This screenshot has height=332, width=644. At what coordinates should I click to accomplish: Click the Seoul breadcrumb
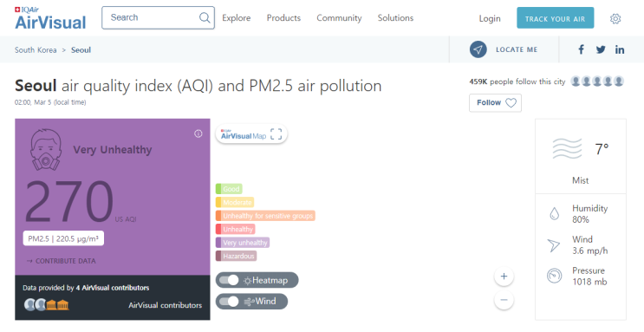(x=81, y=49)
